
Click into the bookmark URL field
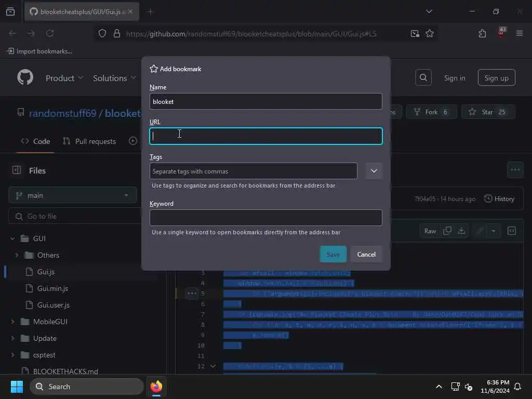(265, 136)
